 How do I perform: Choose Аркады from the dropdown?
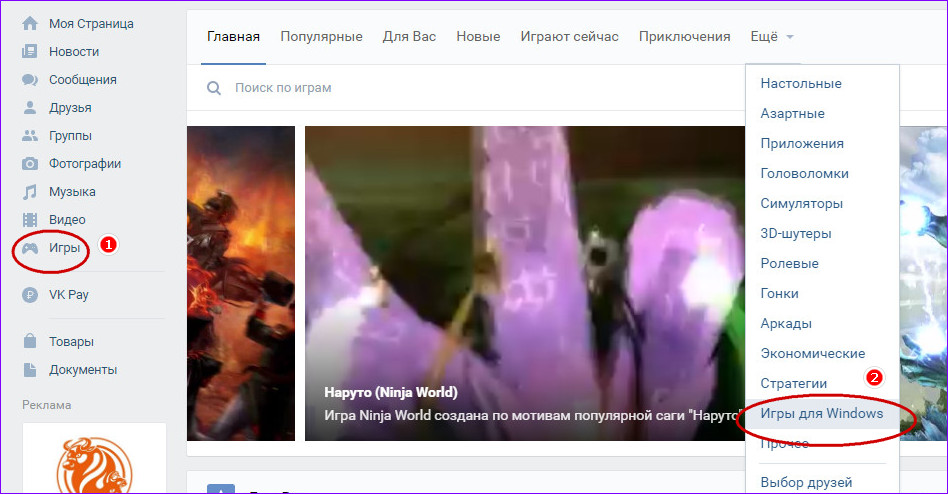point(786,323)
